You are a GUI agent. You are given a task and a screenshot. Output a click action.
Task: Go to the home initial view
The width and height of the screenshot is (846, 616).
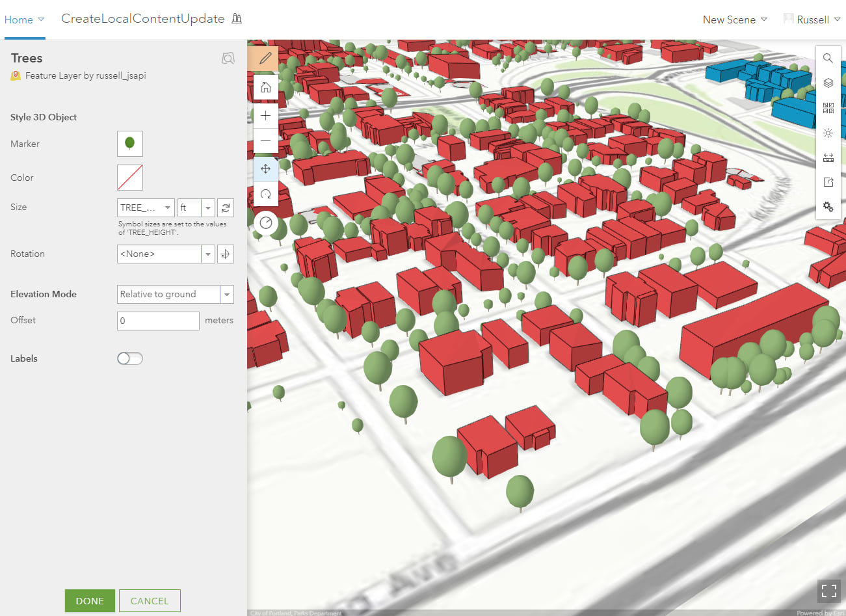coord(265,87)
